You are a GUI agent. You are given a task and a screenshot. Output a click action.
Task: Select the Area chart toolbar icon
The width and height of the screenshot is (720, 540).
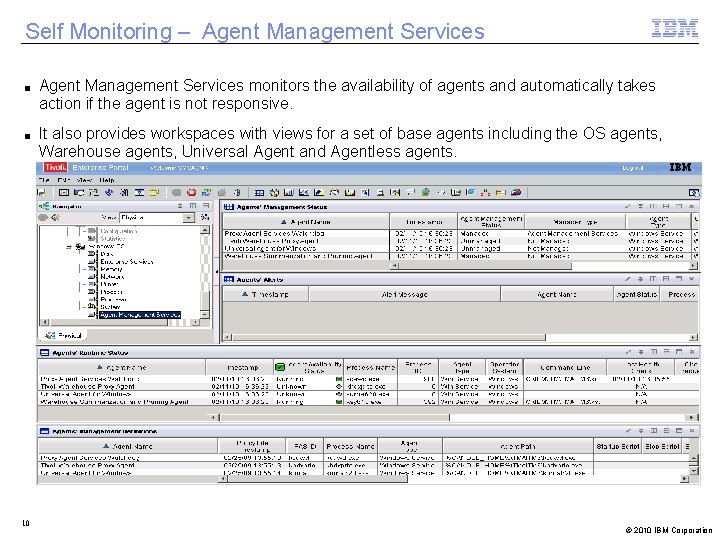(319, 192)
